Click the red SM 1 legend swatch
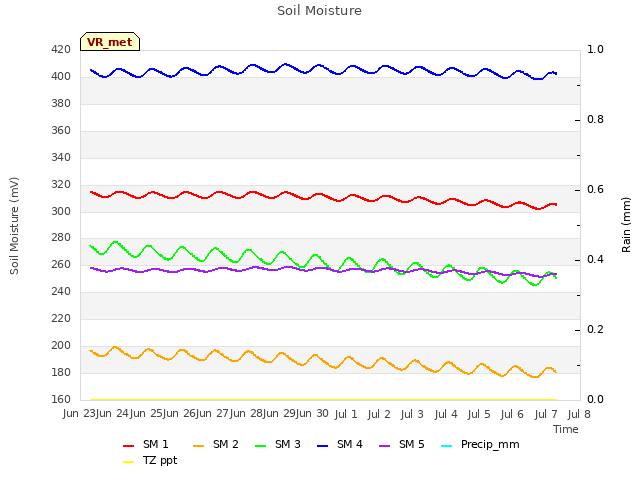Image resolution: width=640 pixels, height=480 pixels. click(129, 446)
